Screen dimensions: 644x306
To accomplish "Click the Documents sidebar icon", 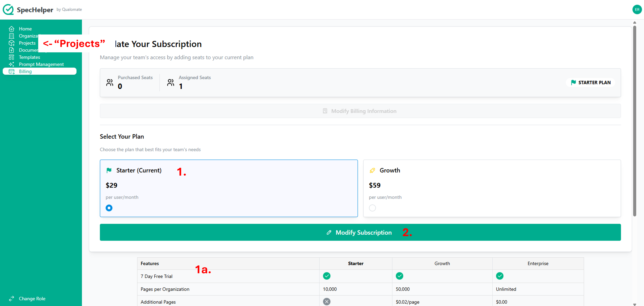I will click(12, 50).
